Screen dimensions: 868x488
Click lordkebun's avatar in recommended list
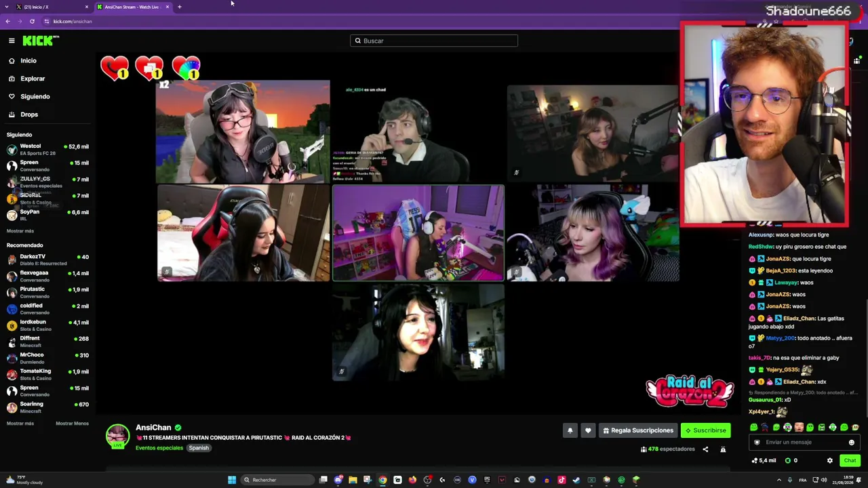coord(12,325)
